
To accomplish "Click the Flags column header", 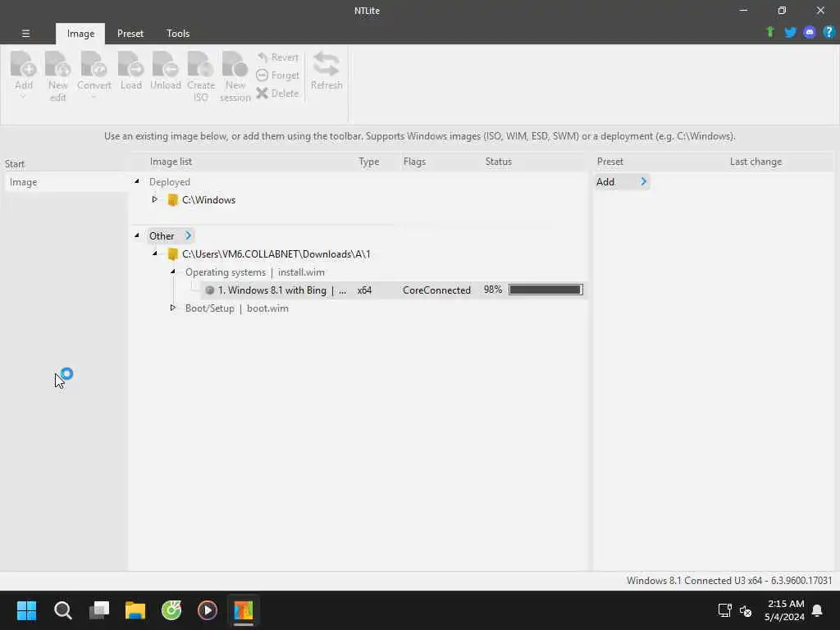I will (x=414, y=162).
